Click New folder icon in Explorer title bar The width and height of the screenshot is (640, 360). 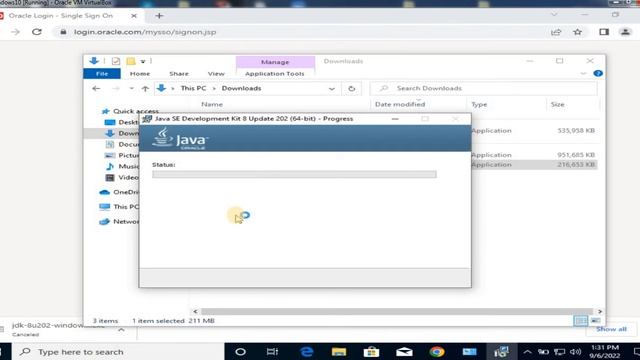click(x=131, y=61)
